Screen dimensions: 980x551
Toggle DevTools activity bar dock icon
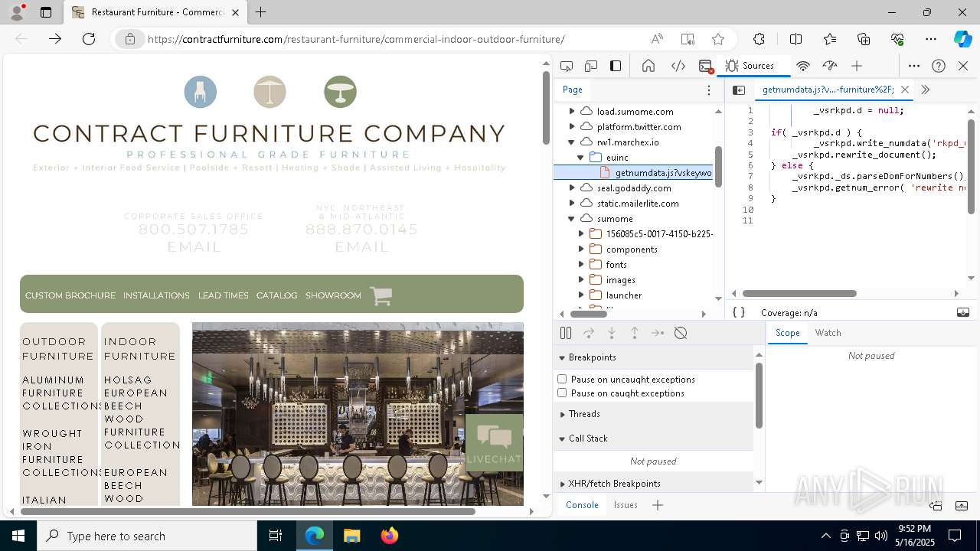point(616,66)
